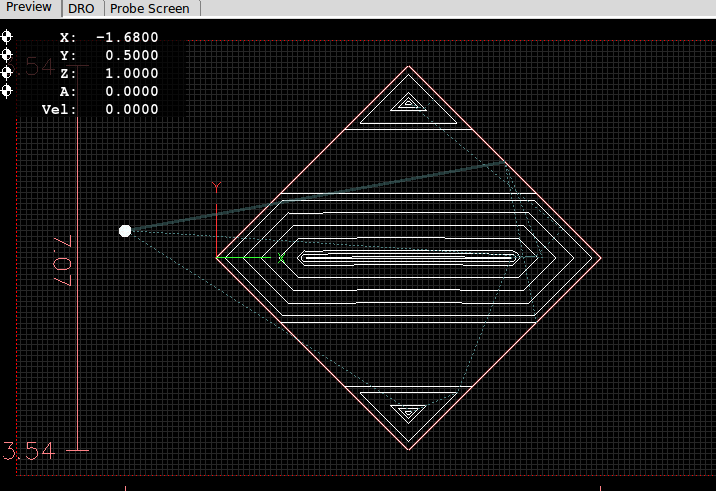Viewport: 716px width, 491px height.
Task: Switch to the Preview tab
Action: tap(29, 8)
